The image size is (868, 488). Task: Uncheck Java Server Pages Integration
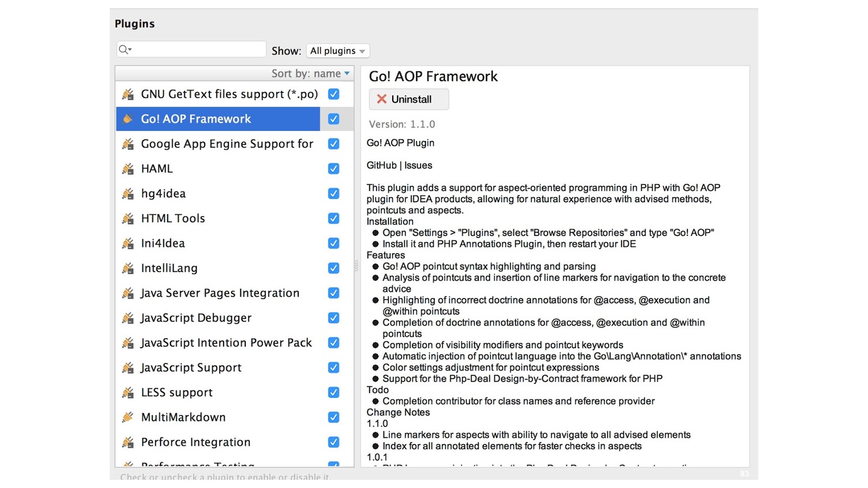[334, 293]
